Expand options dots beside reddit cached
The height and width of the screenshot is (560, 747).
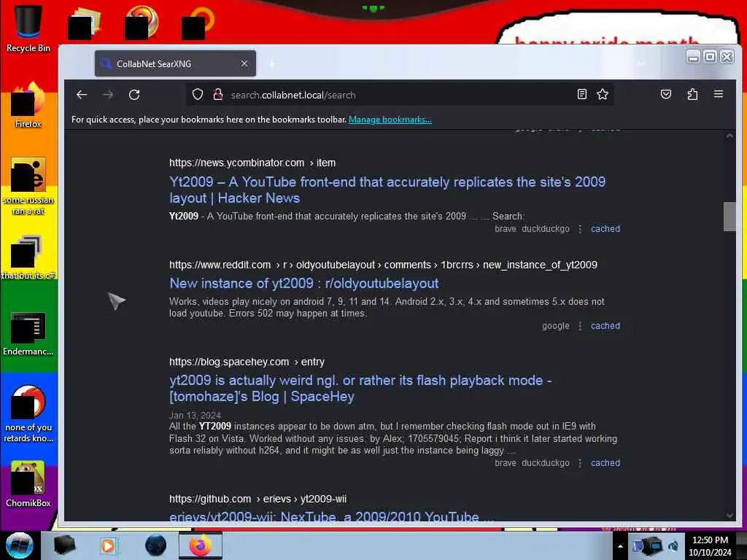tap(580, 326)
